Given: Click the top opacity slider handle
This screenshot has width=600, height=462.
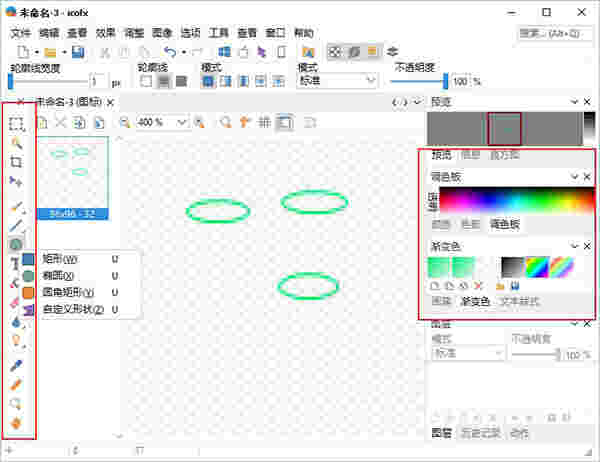Looking at the screenshot, I should click(x=445, y=81).
